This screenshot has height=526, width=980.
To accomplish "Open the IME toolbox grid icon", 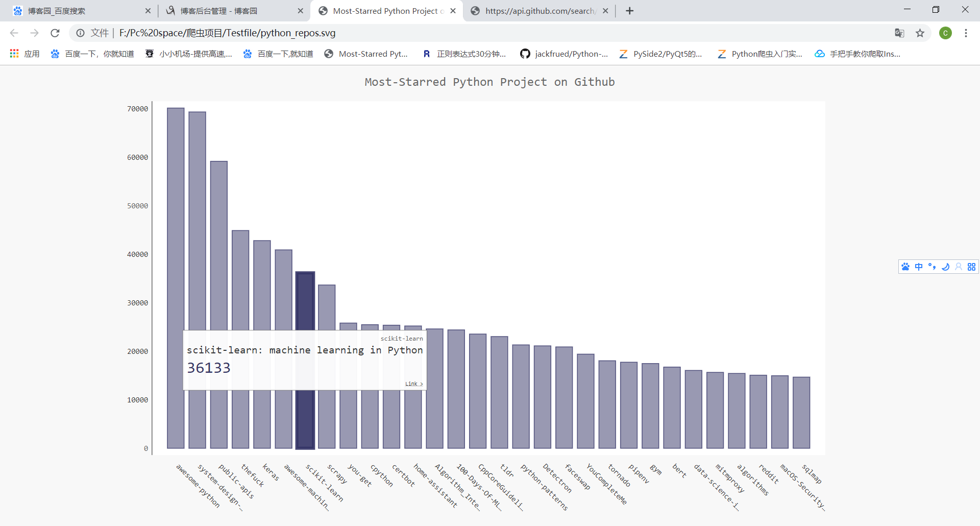I will [971, 267].
